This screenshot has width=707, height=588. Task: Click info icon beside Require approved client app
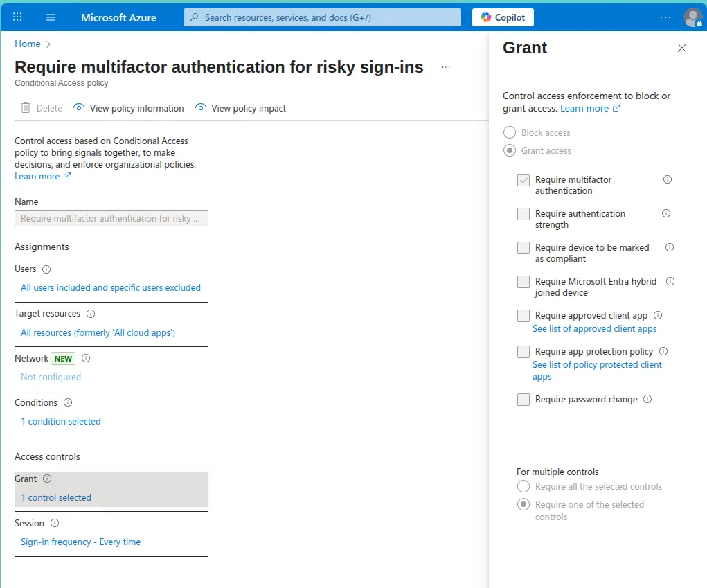pyautogui.click(x=658, y=315)
